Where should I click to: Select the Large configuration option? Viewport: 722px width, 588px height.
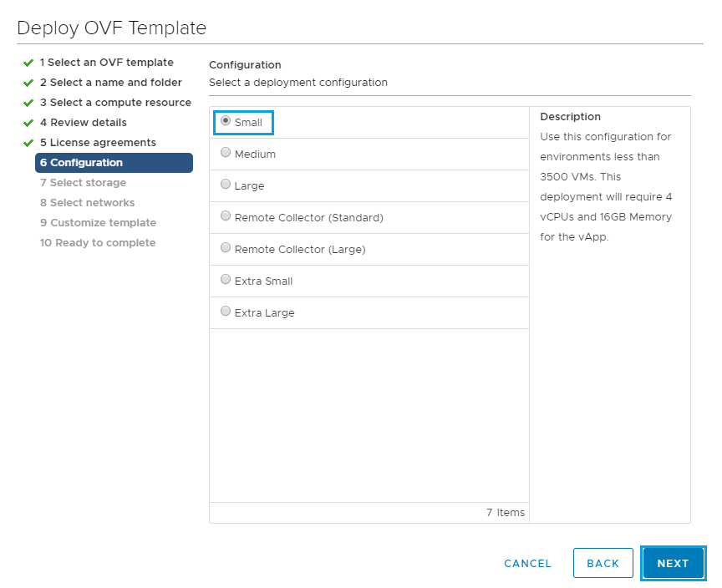226,185
